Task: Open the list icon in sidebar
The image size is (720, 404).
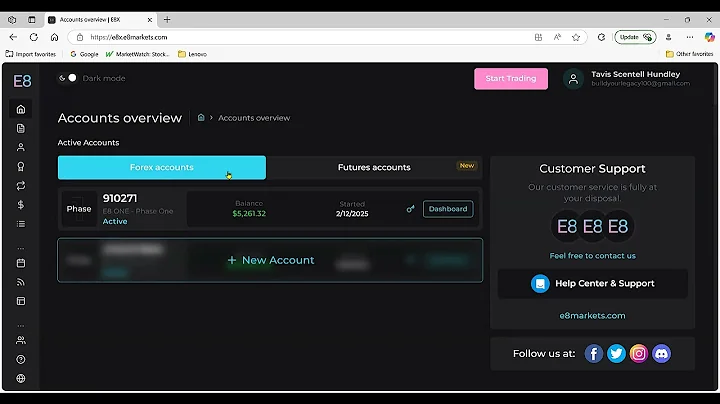Action: (21, 224)
